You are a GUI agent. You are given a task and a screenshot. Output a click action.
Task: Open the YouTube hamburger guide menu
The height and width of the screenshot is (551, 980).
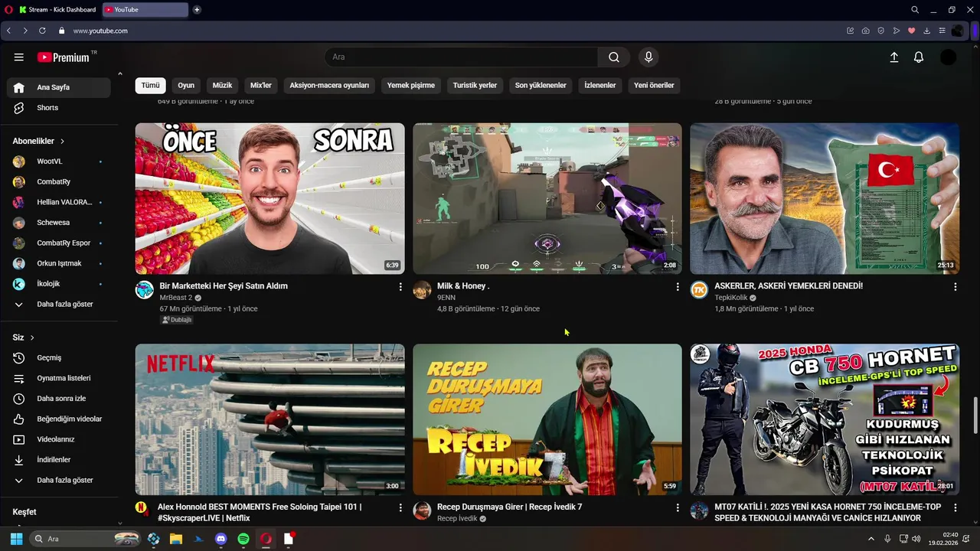(19, 57)
